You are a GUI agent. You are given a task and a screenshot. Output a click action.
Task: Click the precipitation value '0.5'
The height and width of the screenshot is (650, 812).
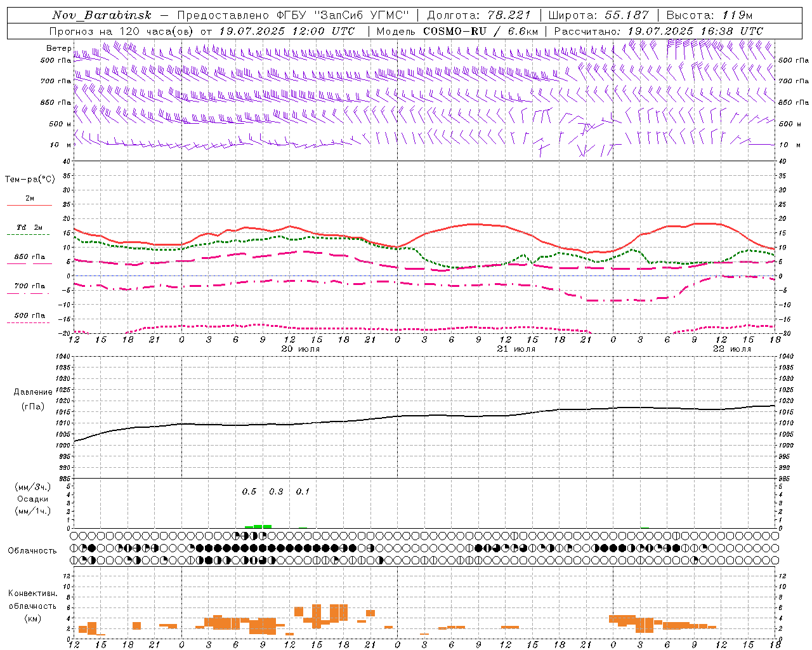[249, 491]
